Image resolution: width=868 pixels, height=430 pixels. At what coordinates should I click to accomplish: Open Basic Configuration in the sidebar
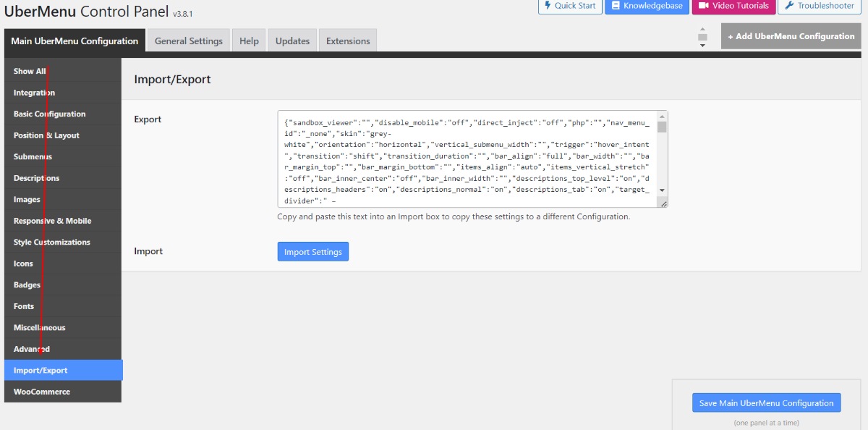tap(49, 114)
